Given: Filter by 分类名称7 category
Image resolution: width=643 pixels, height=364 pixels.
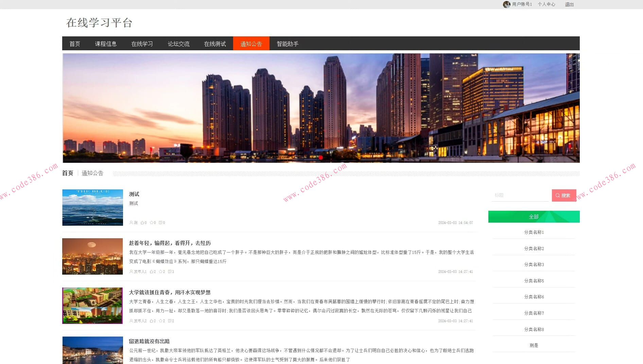Looking at the screenshot, I should [x=534, y=313].
